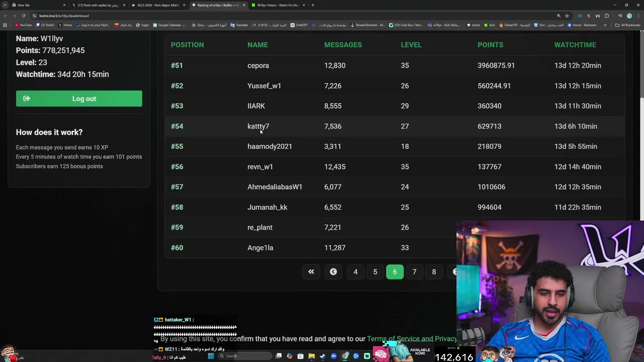Image resolution: width=644 pixels, height=362 pixels.
Task: Open the Twitch bookmark
Action: (x=45, y=25)
